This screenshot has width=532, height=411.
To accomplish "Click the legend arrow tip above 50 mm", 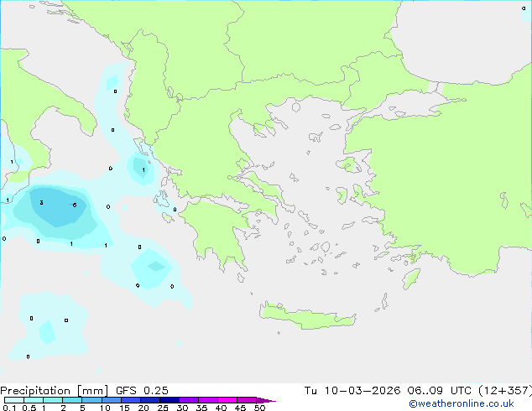I will point(266,400).
